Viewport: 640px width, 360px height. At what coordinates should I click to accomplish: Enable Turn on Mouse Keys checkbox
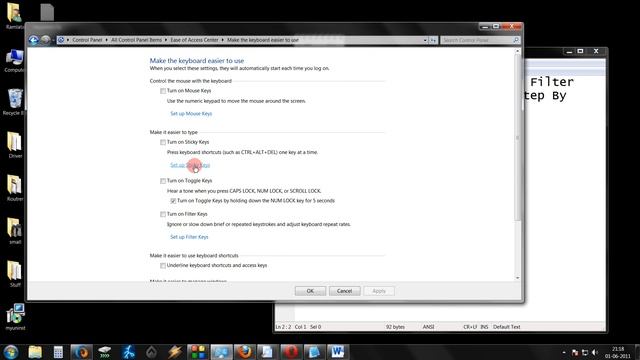[x=163, y=91]
